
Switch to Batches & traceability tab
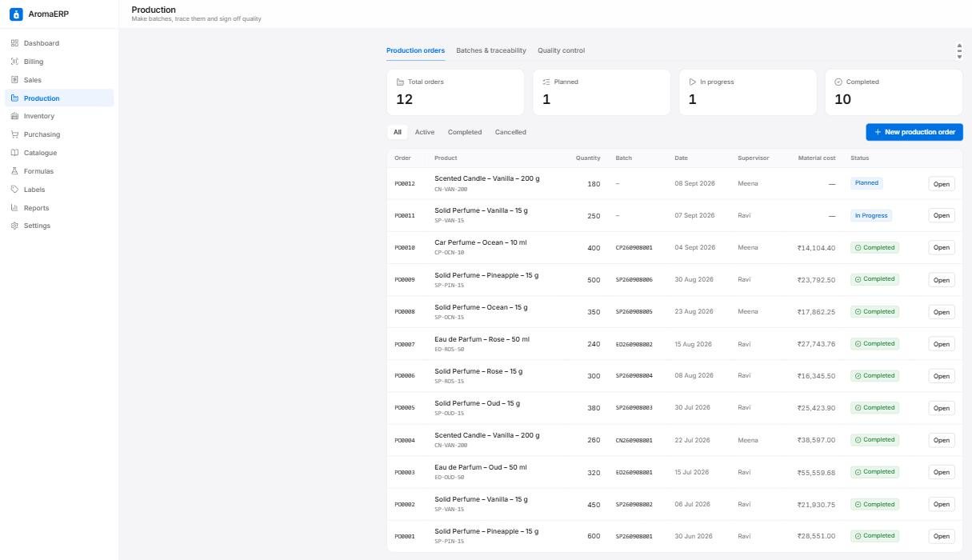click(491, 50)
